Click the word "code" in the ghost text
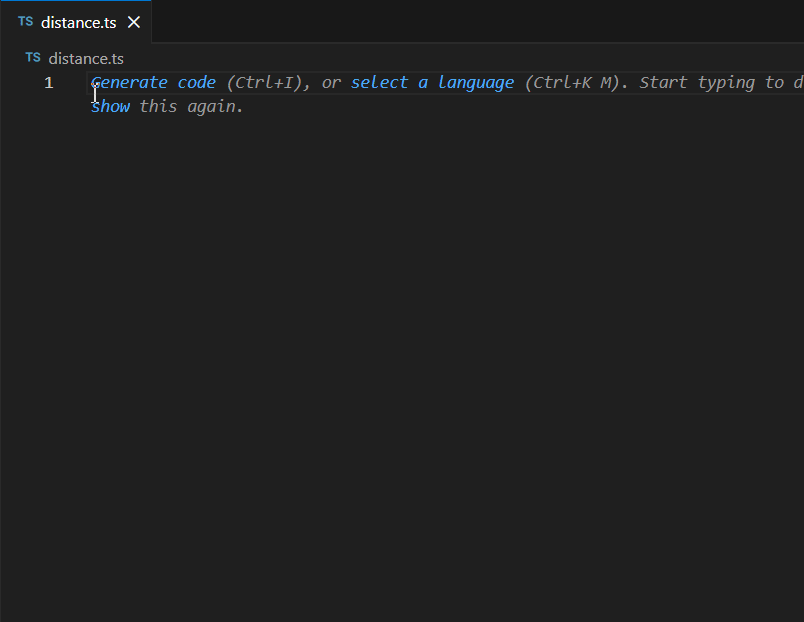Screen dimensions: 804x622 coord(196,82)
